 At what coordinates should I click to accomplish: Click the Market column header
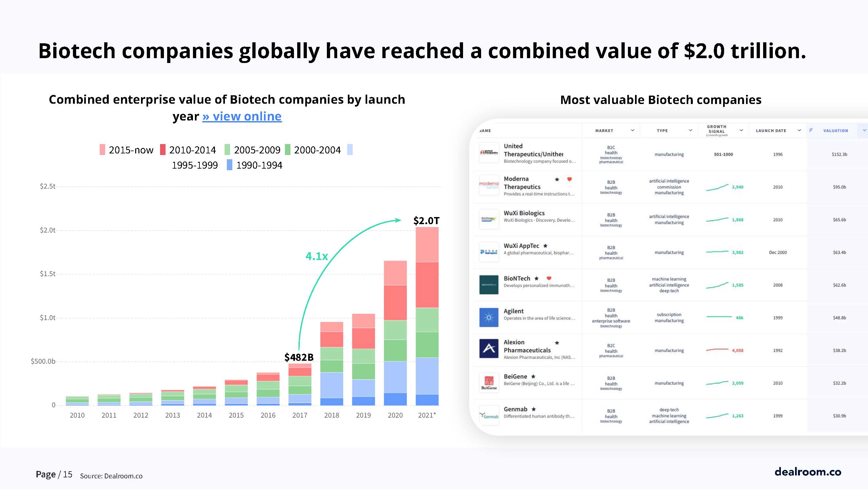point(604,131)
